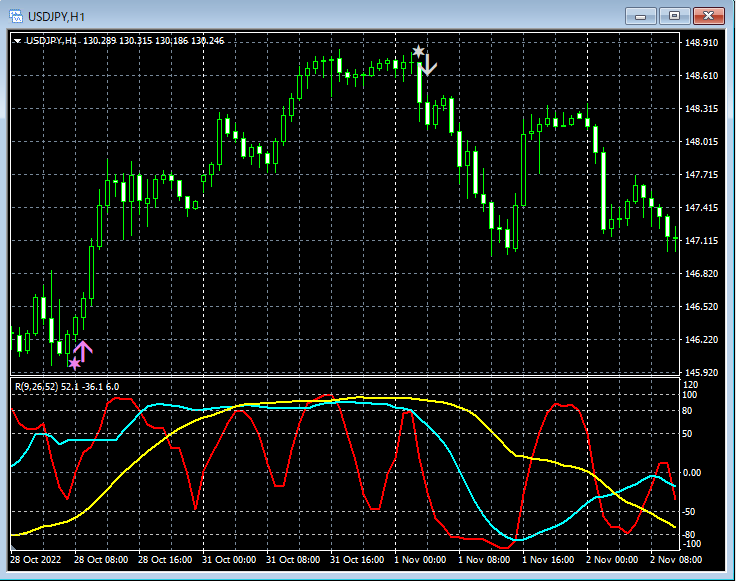Maximize the USDJPY,H1 chart window
The height and width of the screenshot is (581, 737).
tap(675, 15)
